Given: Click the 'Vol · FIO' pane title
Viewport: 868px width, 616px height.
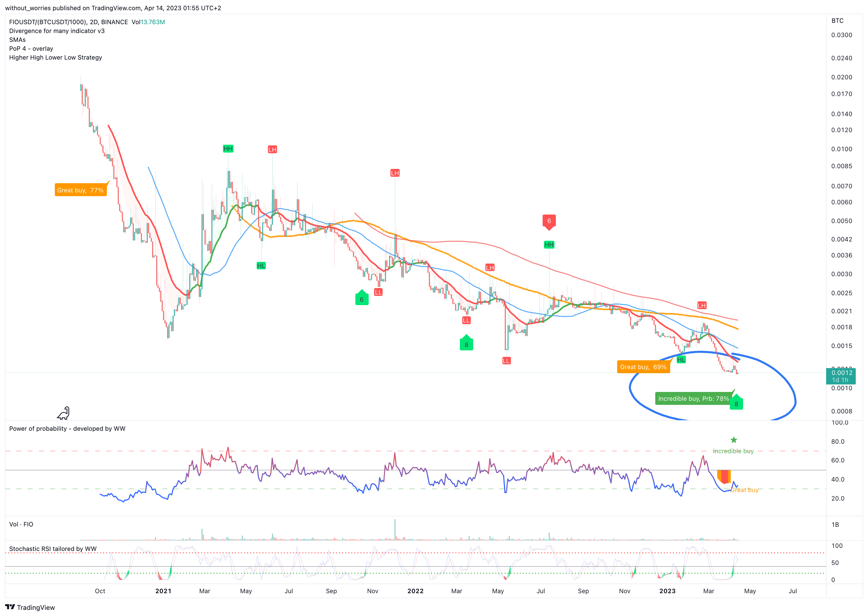Looking at the screenshot, I should pyautogui.click(x=21, y=524).
